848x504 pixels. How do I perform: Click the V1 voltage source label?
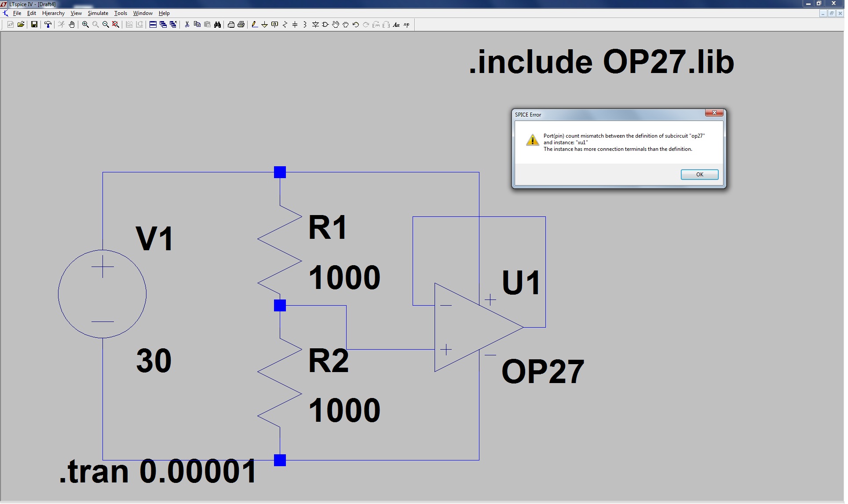click(x=154, y=239)
